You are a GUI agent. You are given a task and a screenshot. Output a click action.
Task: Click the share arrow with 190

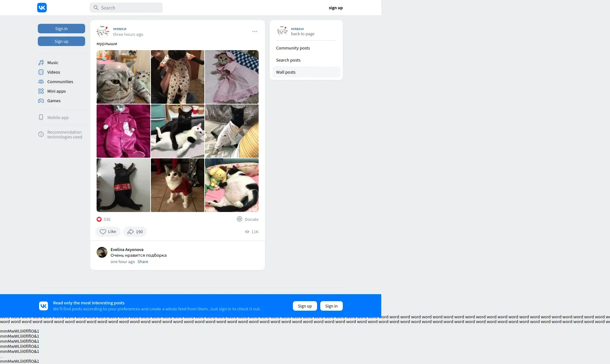135,232
